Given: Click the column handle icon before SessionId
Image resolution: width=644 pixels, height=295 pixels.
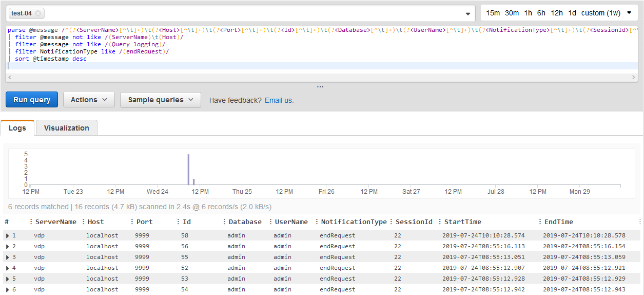Looking at the screenshot, I should [x=392, y=222].
